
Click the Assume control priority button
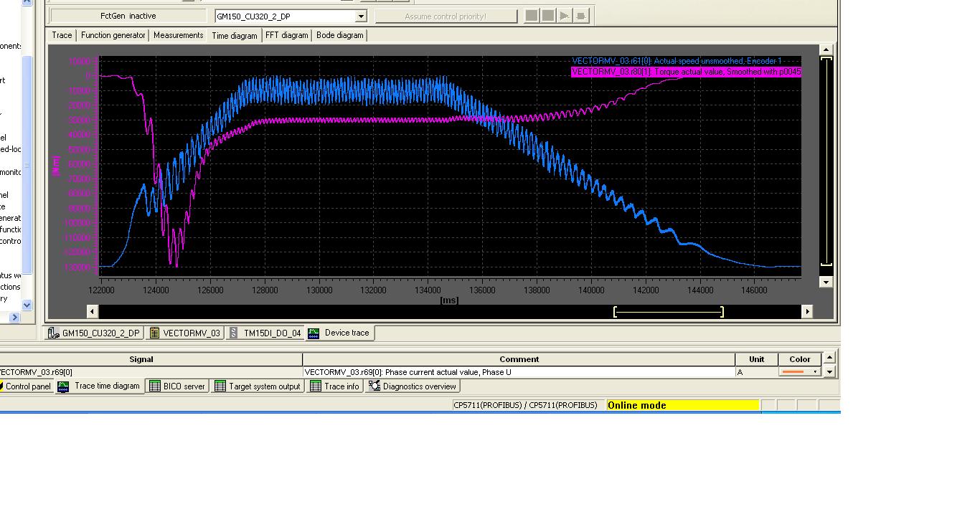(x=445, y=16)
